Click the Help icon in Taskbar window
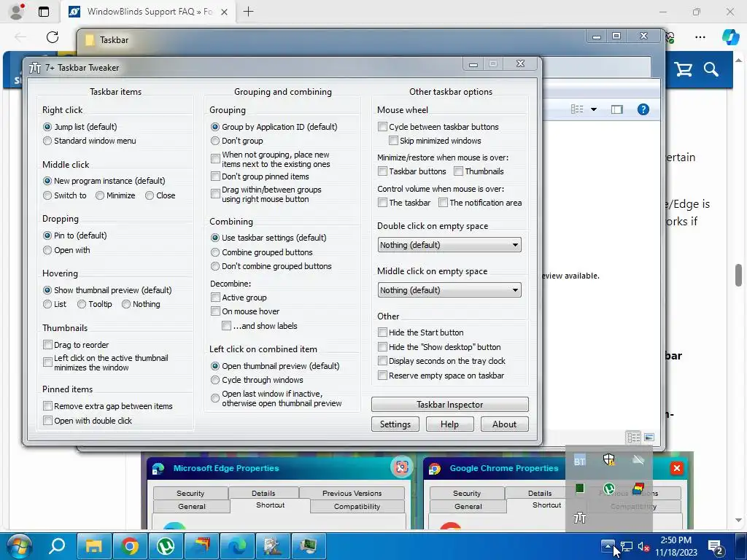The height and width of the screenshot is (560, 747). click(x=643, y=109)
